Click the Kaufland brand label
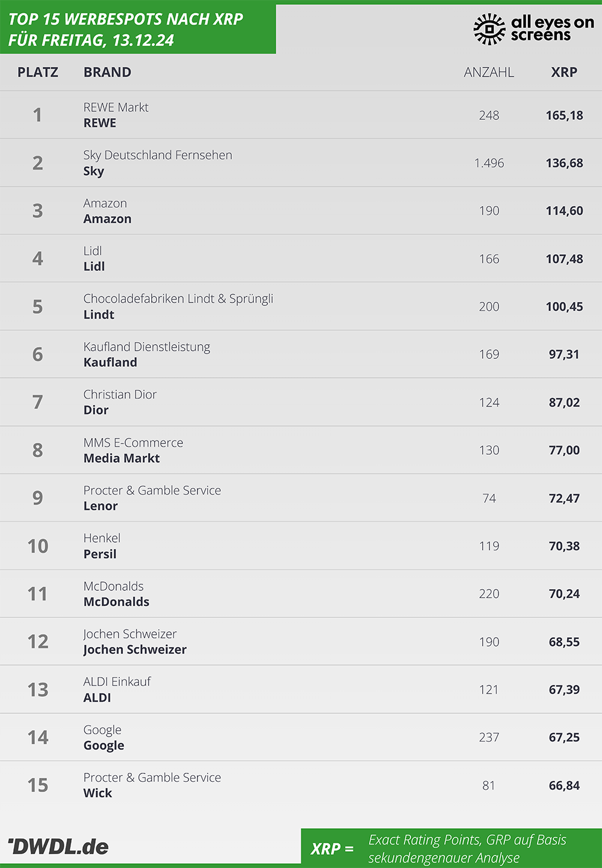602x868 pixels. click(110, 363)
